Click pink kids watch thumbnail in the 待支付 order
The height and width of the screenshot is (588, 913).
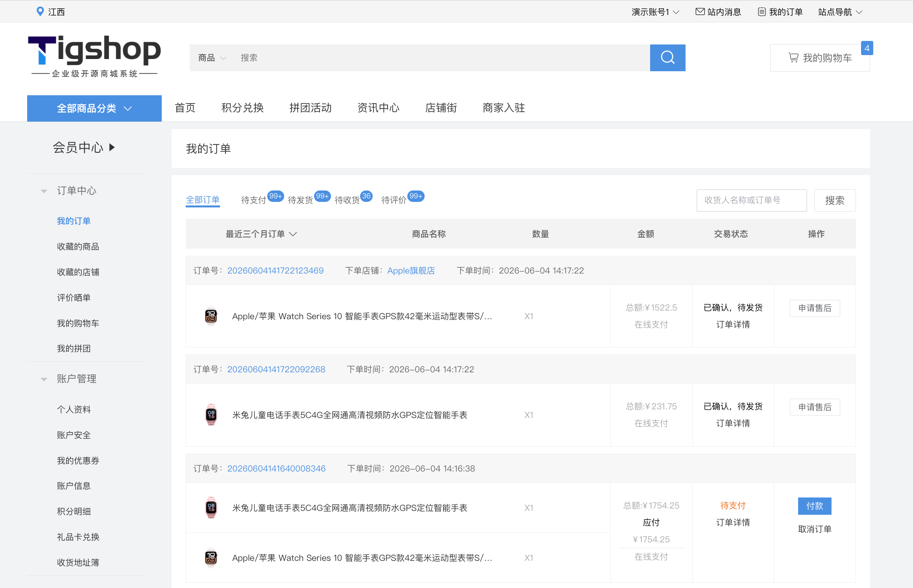pyautogui.click(x=211, y=508)
